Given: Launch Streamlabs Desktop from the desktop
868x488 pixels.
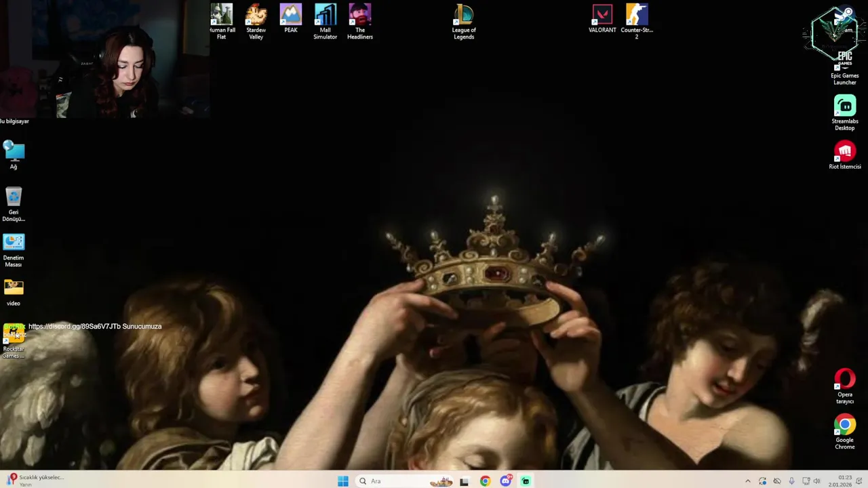Looking at the screenshot, I should [x=845, y=113].
